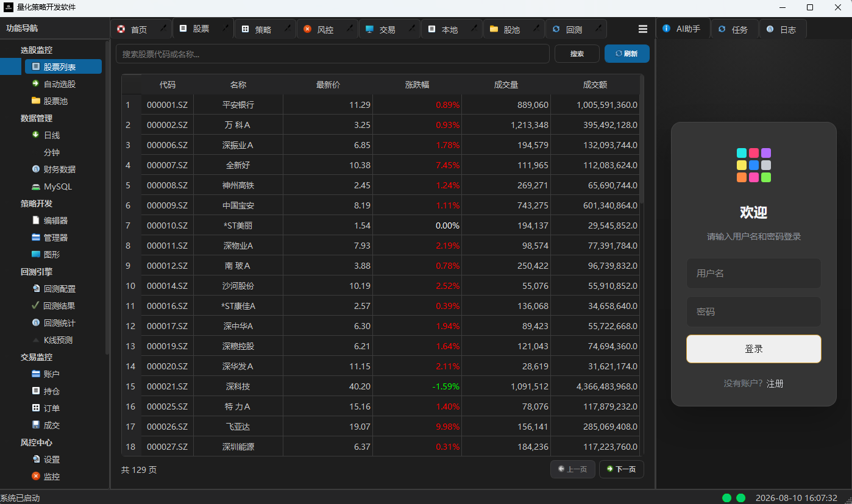Click the grid icon next to 订单
This screenshot has width=852, height=504.
pos(36,408)
